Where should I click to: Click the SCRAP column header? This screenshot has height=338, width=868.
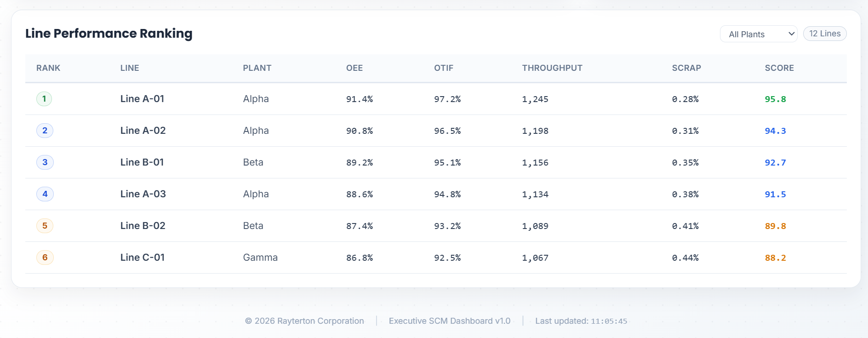point(686,68)
